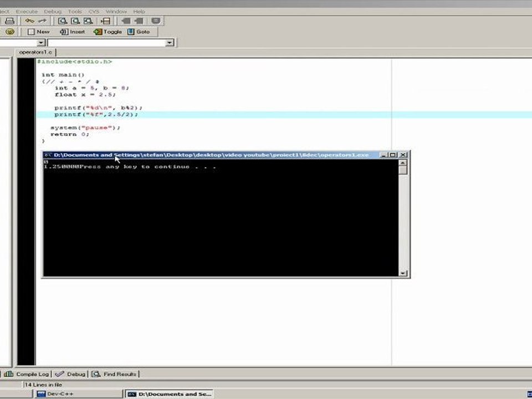
Task: Click the console scrollbar down arrow
Action: click(x=403, y=273)
